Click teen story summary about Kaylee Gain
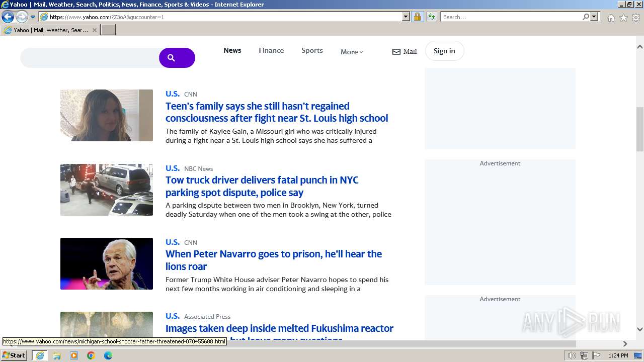The width and height of the screenshot is (644, 362). (x=271, y=136)
